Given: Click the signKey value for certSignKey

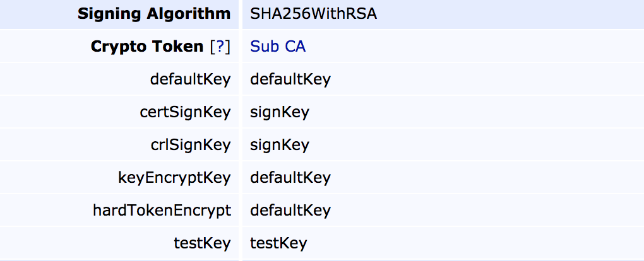Looking at the screenshot, I should (x=280, y=112).
